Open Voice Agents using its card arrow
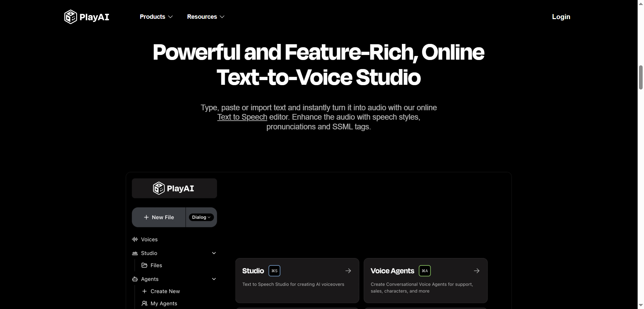This screenshot has height=309, width=644. click(x=477, y=270)
